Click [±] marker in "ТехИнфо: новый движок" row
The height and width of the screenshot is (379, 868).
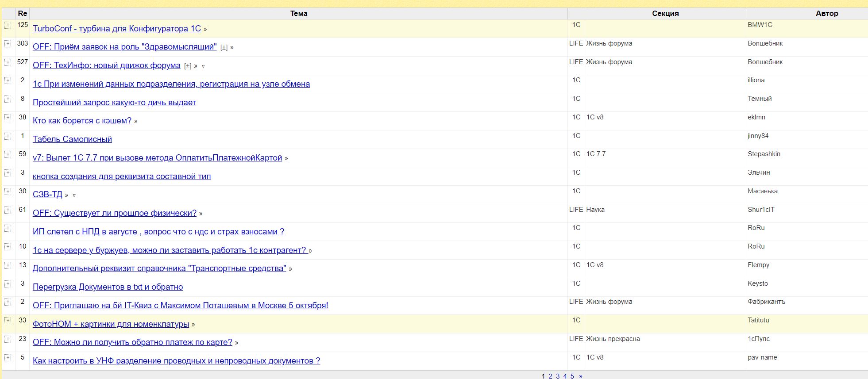188,66
